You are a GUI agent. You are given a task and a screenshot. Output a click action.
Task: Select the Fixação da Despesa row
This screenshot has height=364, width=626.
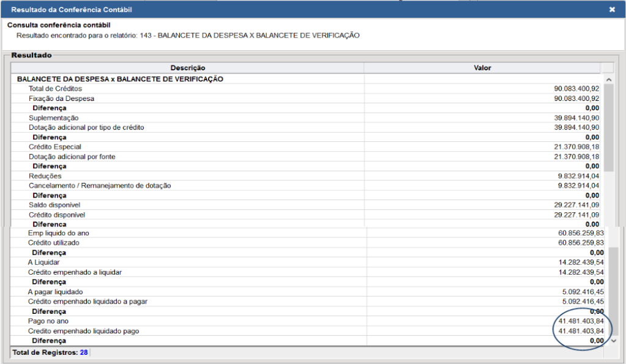[305, 98]
